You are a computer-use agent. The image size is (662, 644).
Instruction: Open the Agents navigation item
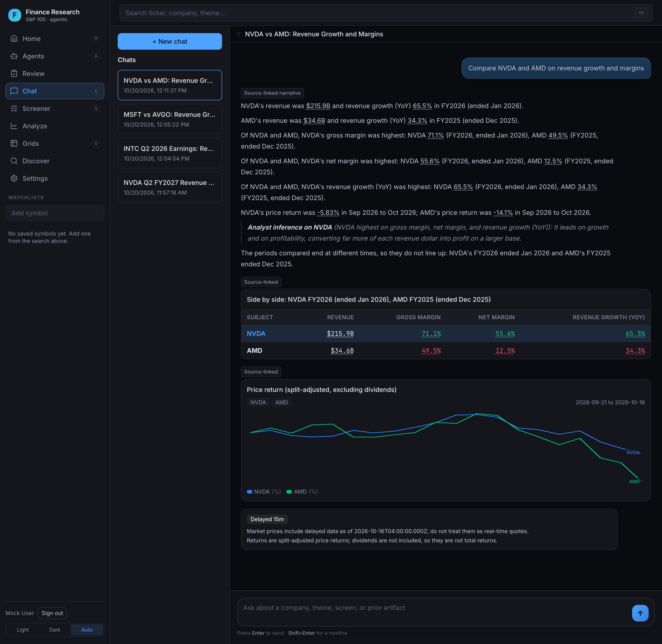pyautogui.click(x=55, y=56)
